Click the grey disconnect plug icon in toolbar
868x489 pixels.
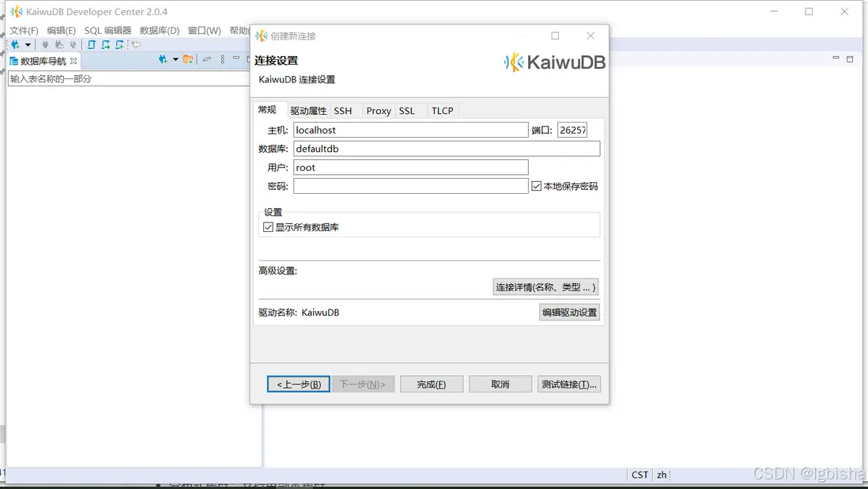point(73,45)
